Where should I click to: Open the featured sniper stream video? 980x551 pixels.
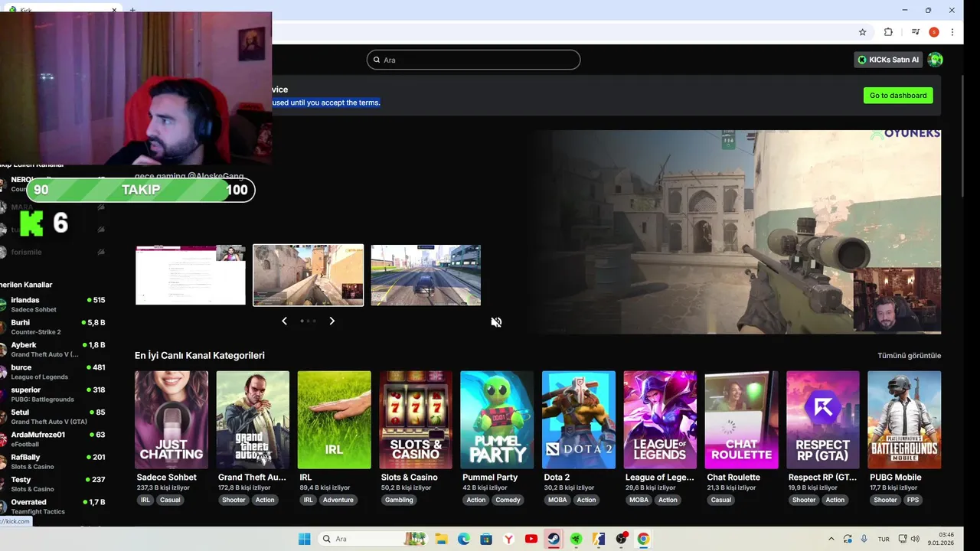pyautogui.click(x=737, y=232)
